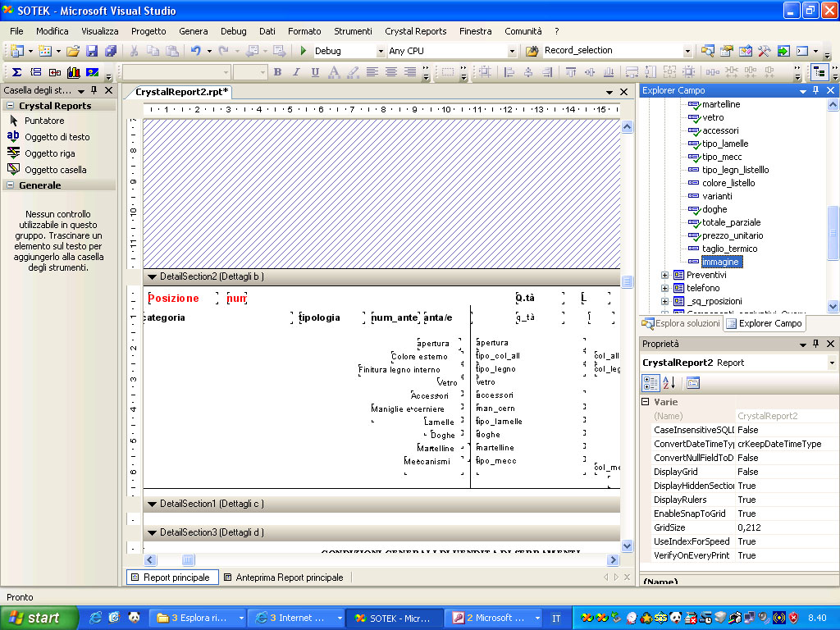Image resolution: width=840 pixels, height=630 pixels.
Task: Insert a picture with the image icon
Action: pos(92,72)
